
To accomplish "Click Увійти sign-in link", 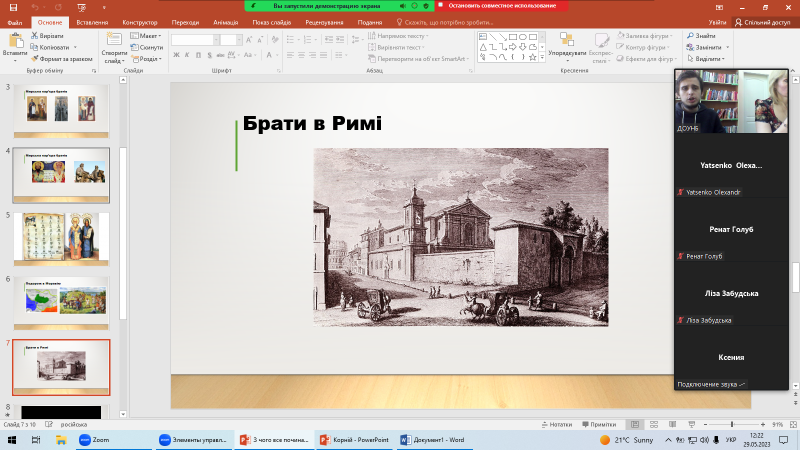I will point(717,22).
